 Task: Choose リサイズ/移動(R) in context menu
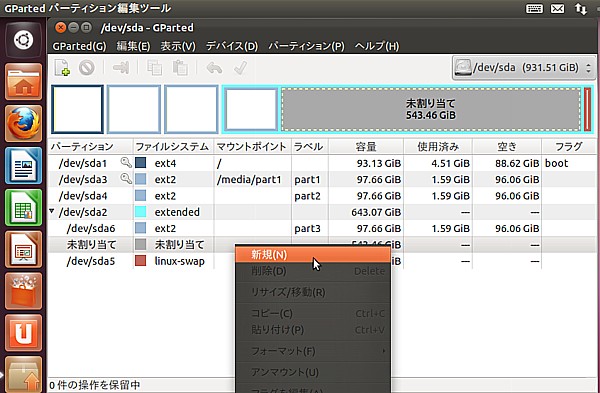(x=313, y=292)
